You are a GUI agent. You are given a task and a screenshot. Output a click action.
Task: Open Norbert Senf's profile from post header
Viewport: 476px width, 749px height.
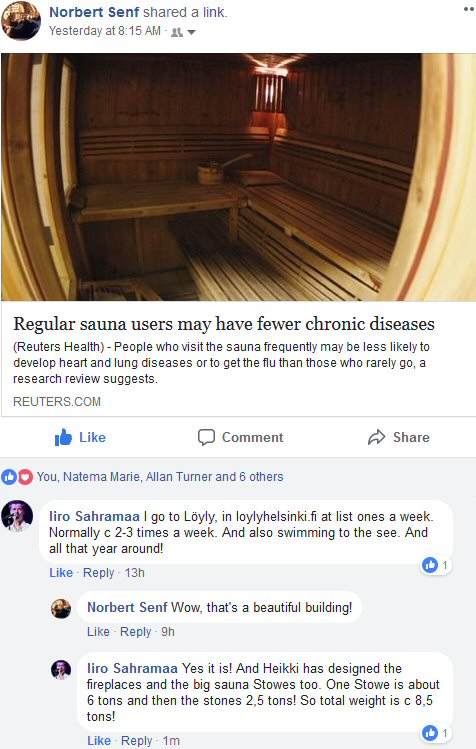click(94, 12)
